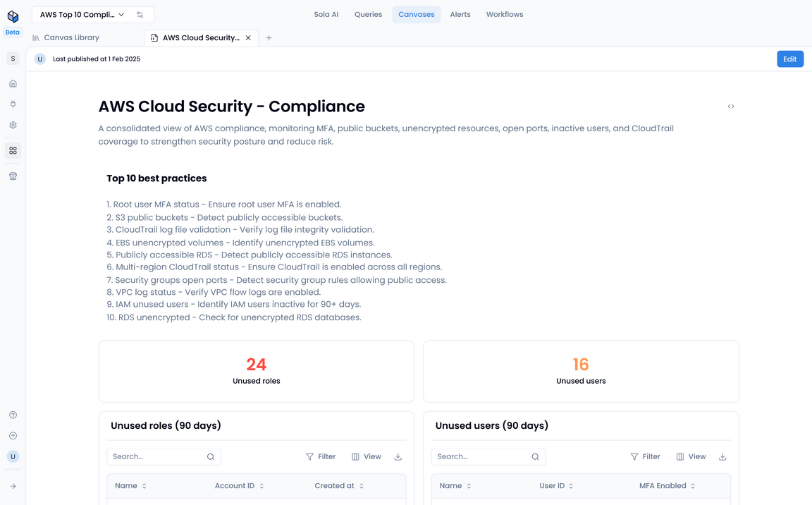The height and width of the screenshot is (505, 812).
Task: Click the Edit button
Action: [790, 59]
